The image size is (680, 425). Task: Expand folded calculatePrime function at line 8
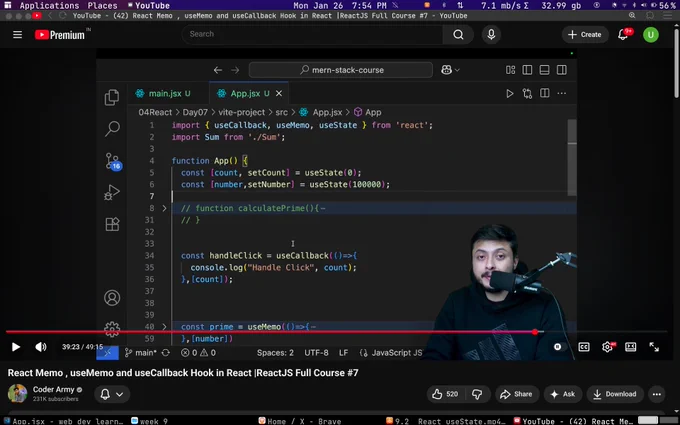tap(164, 208)
